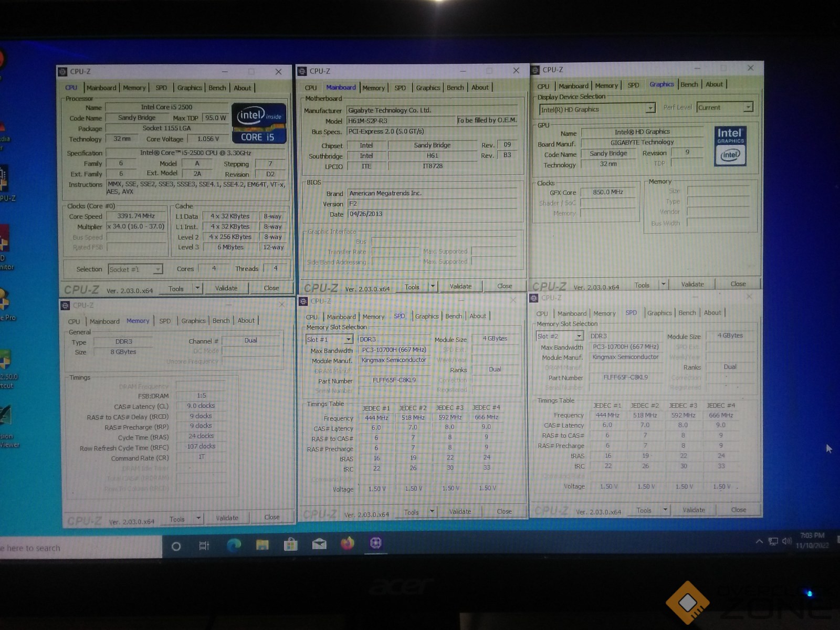Select the CPU-Z taskbar icon
The height and width of the screenshot is (630, 840).
(375, 543)
